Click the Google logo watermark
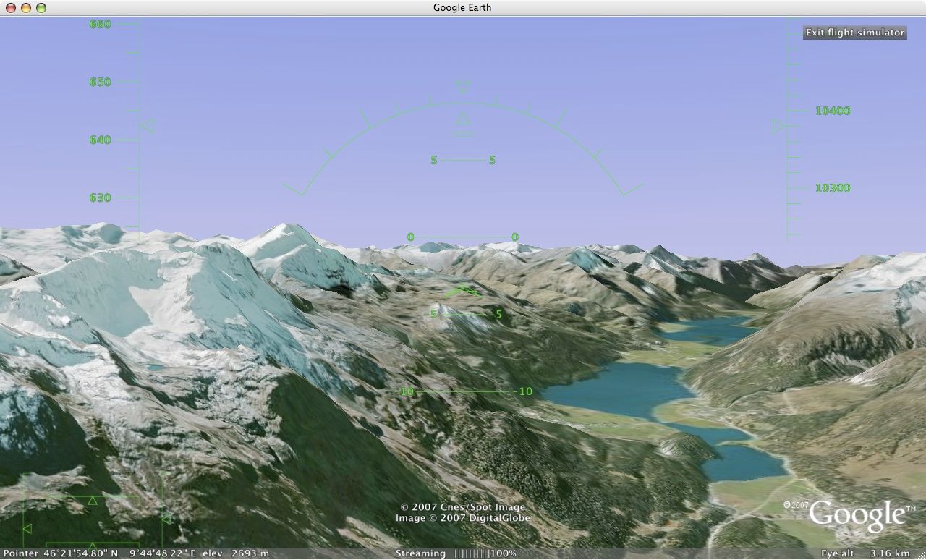The height and width of the screenshot is (560, 926). click(x=857, y=514)
